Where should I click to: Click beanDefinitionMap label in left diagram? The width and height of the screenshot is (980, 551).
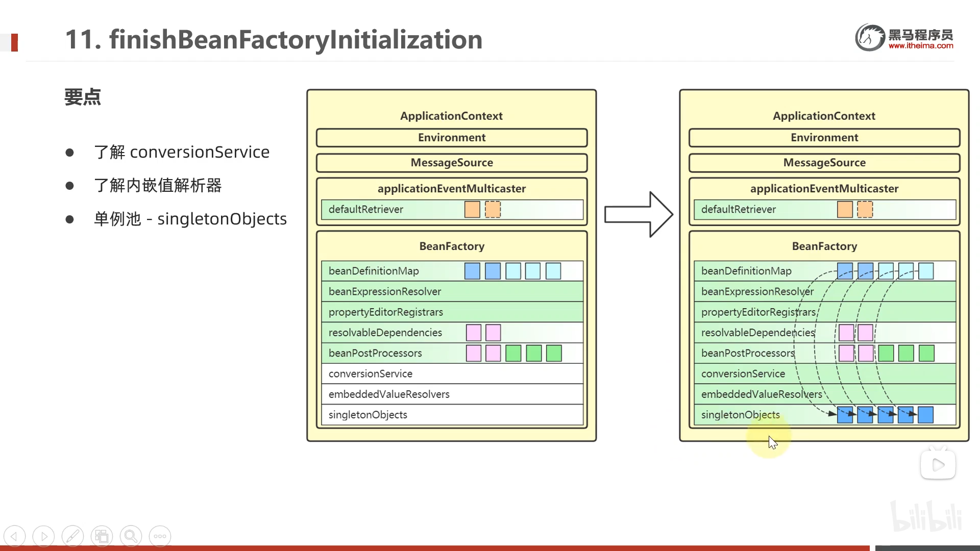pos(374,271)
